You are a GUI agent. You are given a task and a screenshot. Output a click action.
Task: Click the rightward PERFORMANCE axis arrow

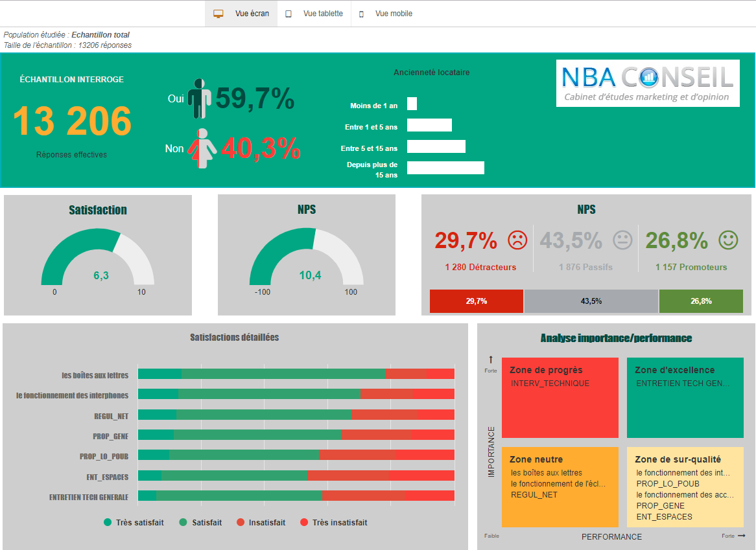coord(742,536)
